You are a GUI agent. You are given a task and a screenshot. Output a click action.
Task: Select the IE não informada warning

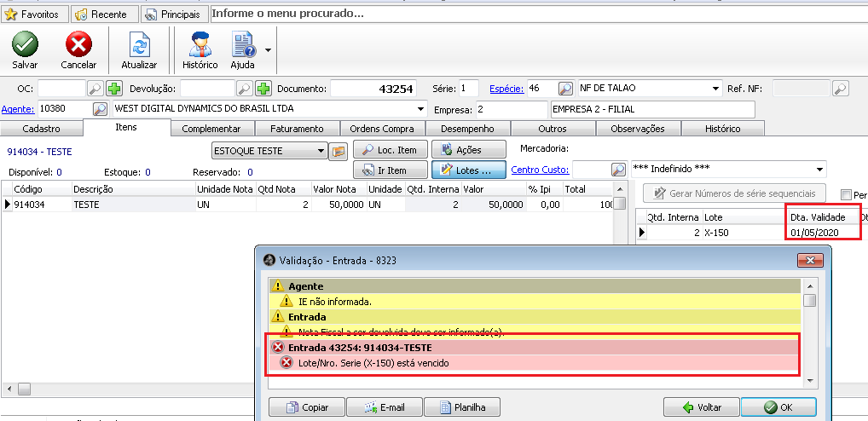point(535,302)
